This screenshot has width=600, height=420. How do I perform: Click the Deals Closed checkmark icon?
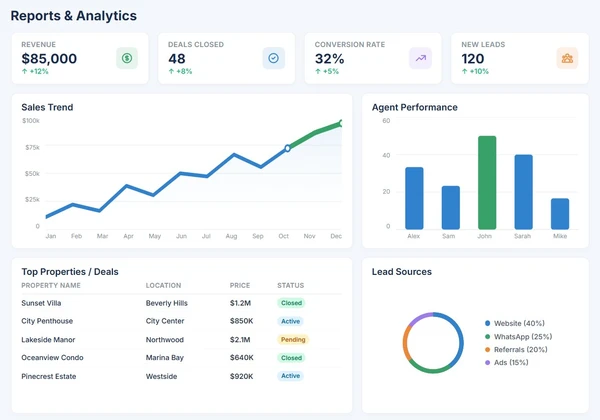(x=274, y=58)
